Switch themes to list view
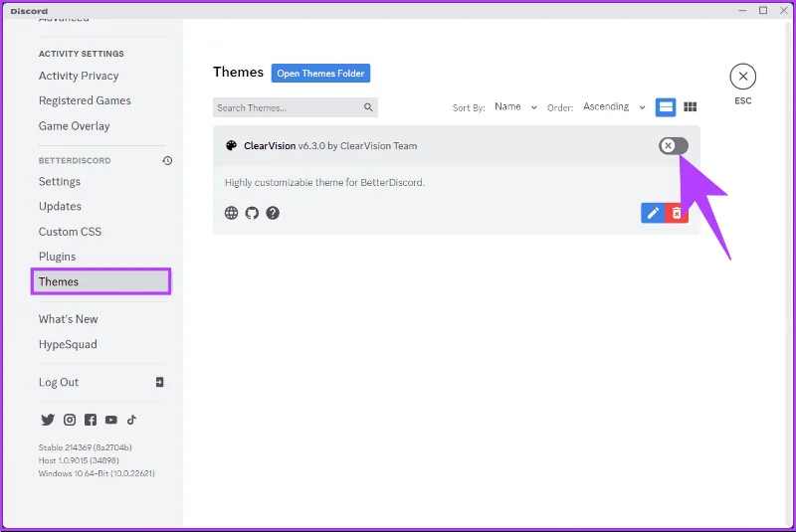The image size is (796, 532). coord(666,107)
